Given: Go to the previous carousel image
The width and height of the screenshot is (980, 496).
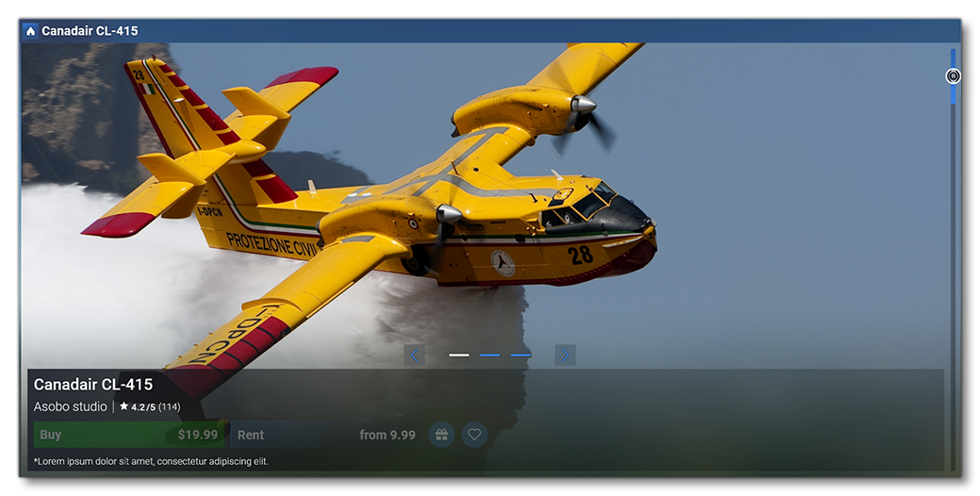Looking at the screenshot, I should tap(415, 355).
